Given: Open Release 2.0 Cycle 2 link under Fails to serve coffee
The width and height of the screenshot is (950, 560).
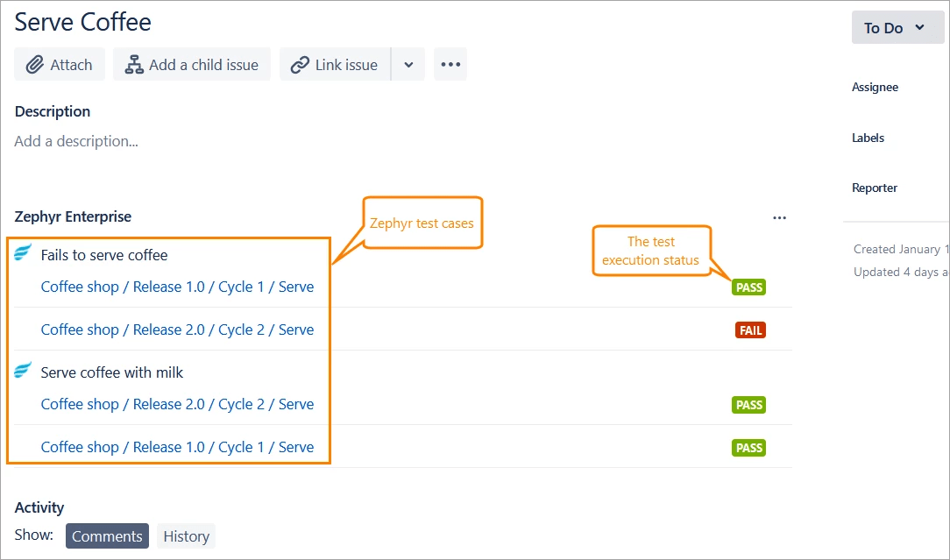Looking at the screenshot, I should (x=178, y=330).
